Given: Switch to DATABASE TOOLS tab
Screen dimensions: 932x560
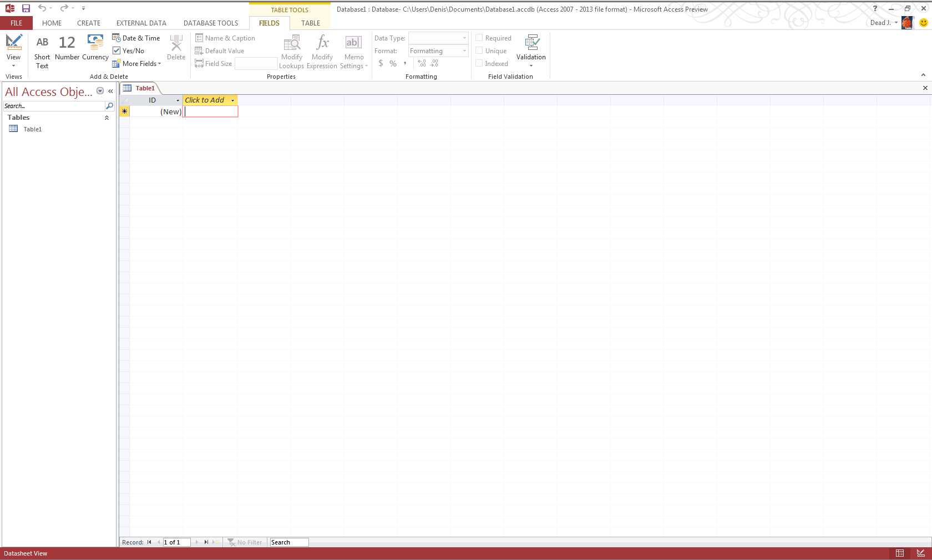Looking at the screenshot, I should (211, 23).
